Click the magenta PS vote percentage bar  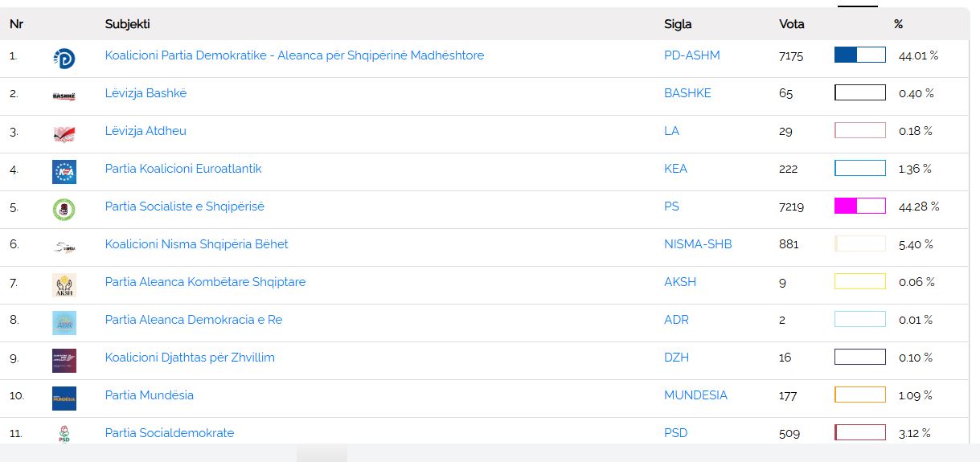859,206
